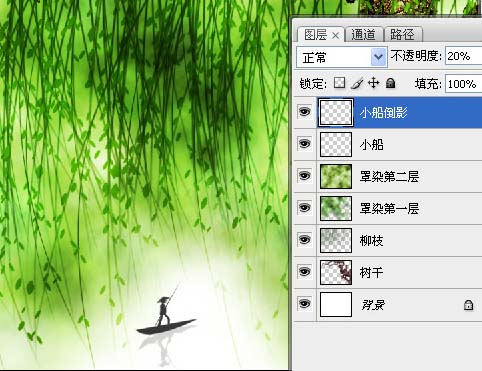Click the lock image pixels brush icon

point(357,83)
